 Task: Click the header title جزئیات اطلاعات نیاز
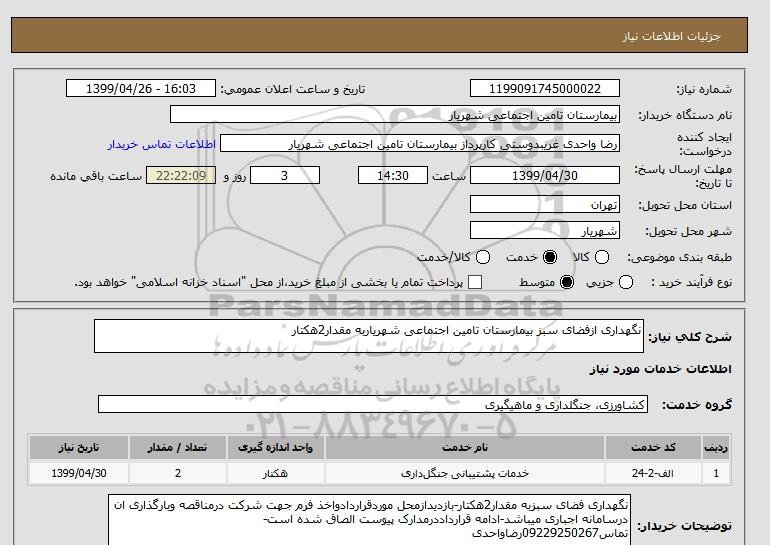(671, 36)
